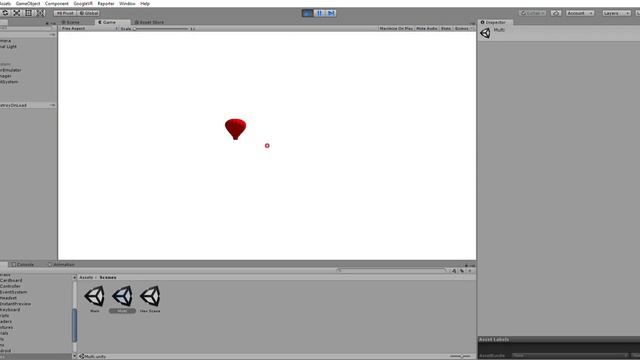Viewport: 640px width, 360px height.
Task: Select the InstantPreview folder
Action: click(16, 304)
